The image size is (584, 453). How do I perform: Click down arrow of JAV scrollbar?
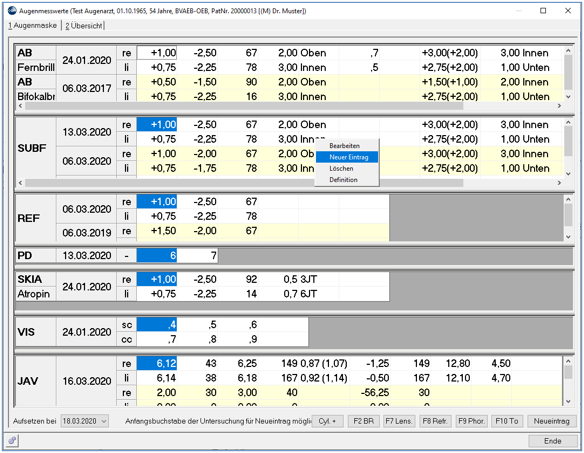(568, 401)
